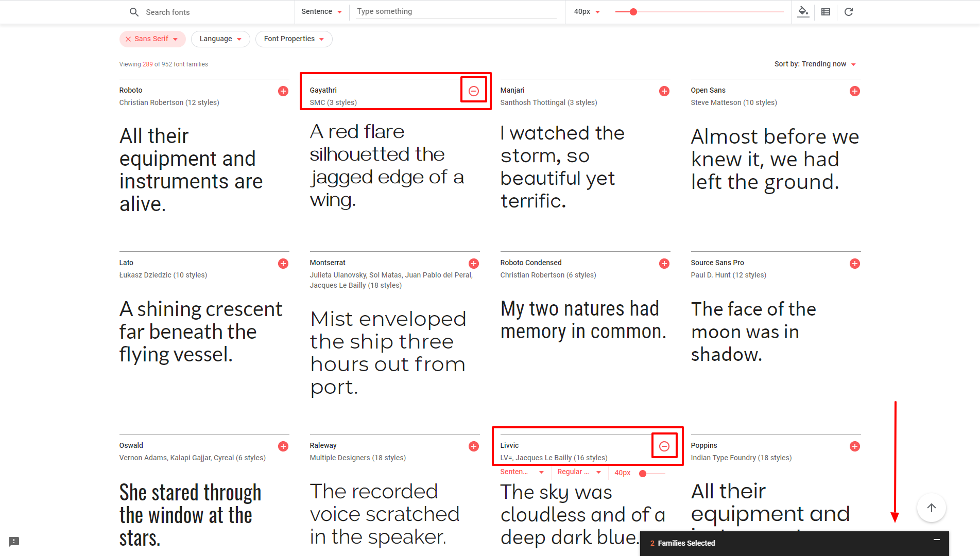Click Livvic preview 'The sky was cloudless'
The height and width of the screenshot is (556, 980).
point(583,514)
